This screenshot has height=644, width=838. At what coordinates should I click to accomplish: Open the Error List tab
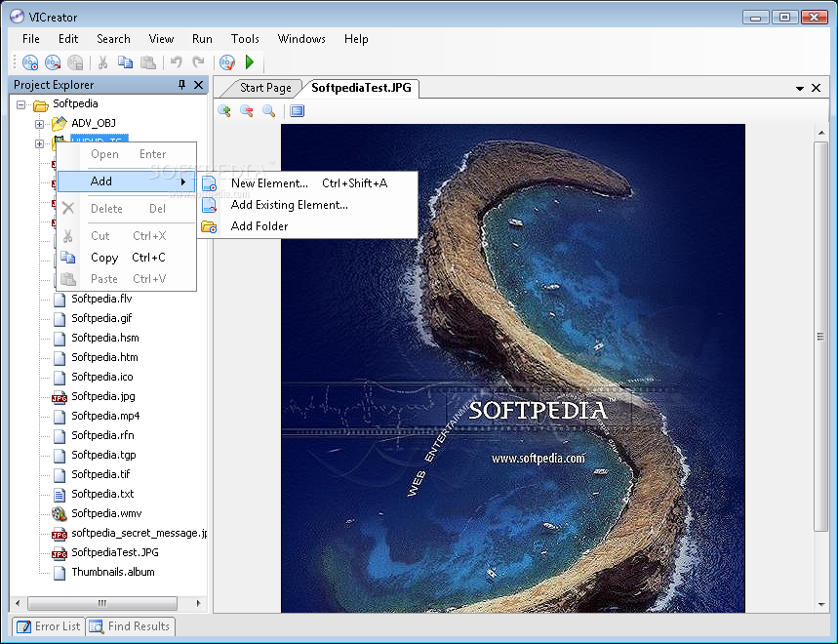49,626
